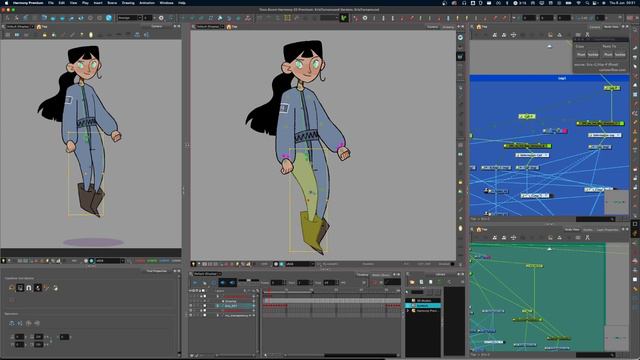This screenshot has height=360, width=640.
Task: Click the green button in left view bottom bar
Action: [152, 260]
